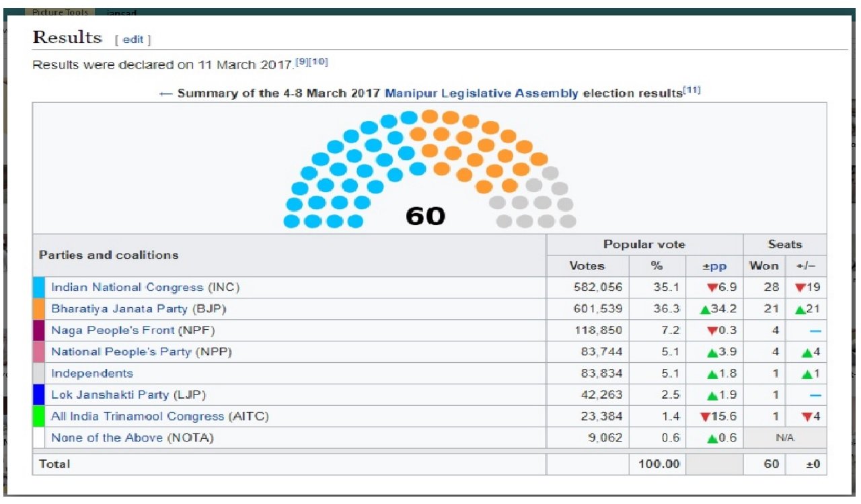The image size is (861, 504).
Task: Click the ±pp column header link
Action: point(714,266)
